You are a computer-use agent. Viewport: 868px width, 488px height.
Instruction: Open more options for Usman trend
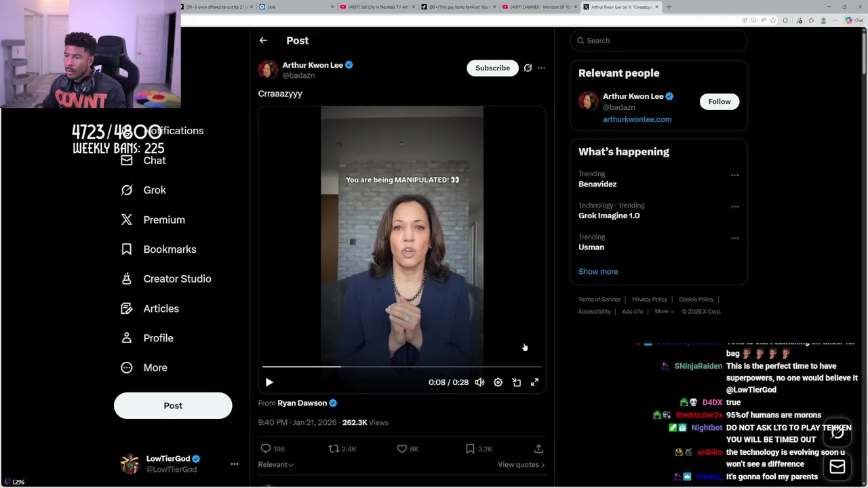(x=734, y=238)
